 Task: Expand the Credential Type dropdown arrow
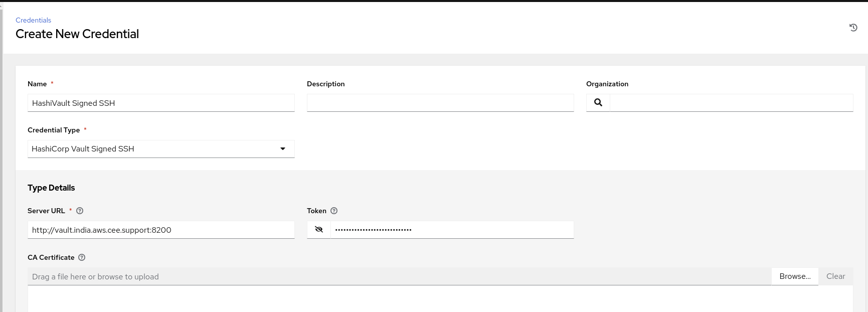point(283,149)
